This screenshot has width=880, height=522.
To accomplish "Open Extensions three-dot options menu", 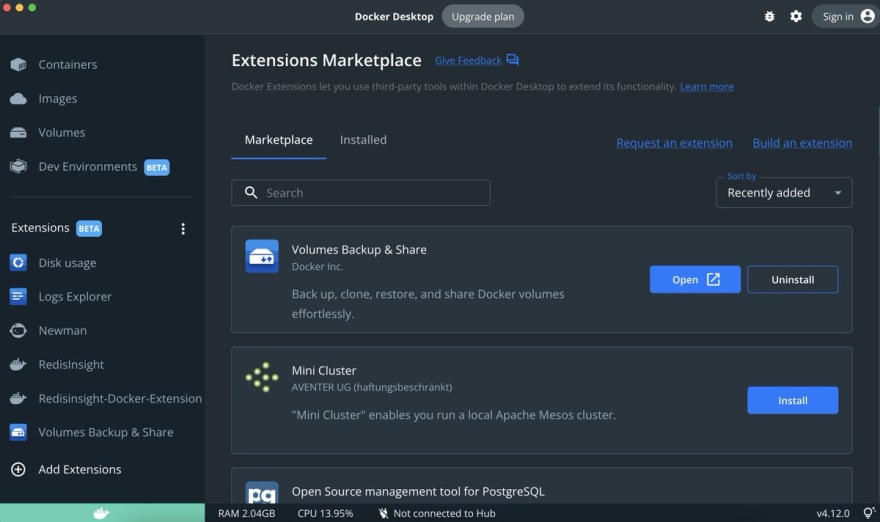I will click(183, 228).
